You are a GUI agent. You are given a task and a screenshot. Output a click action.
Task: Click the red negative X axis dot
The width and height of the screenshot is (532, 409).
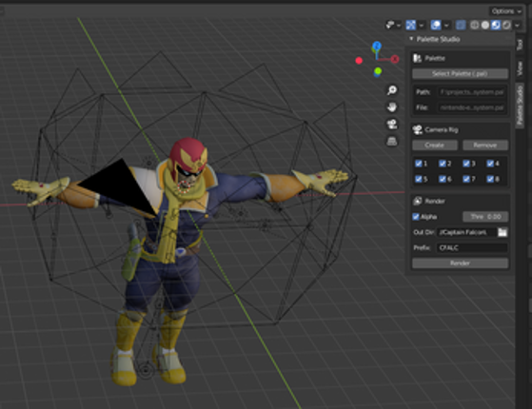[x=359, y=61]
